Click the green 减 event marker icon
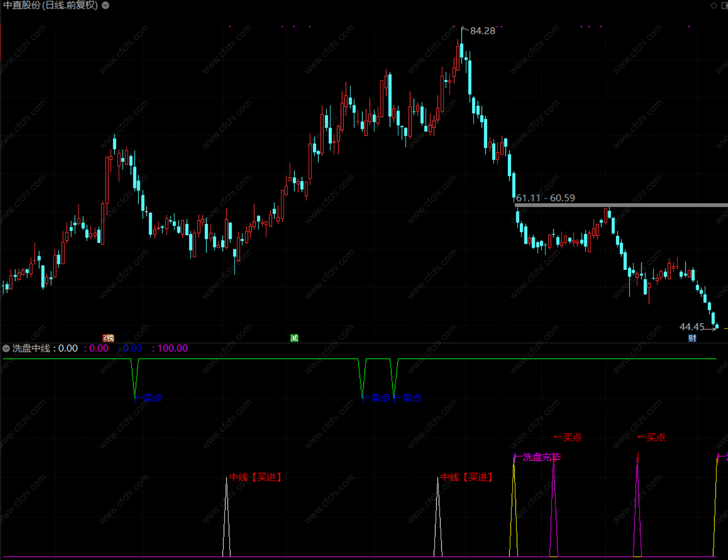The width and height of the screenshot is (728, 560). coord(294,338)
